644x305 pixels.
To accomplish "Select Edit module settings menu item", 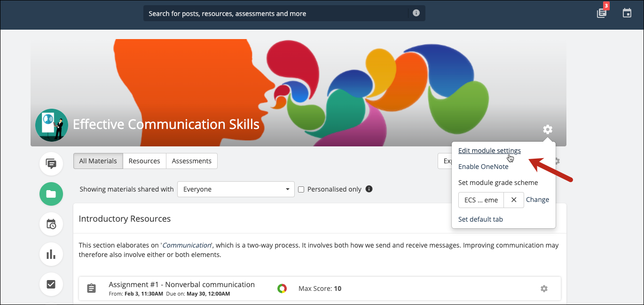I will pyautogui.click(x=489, y=151).
